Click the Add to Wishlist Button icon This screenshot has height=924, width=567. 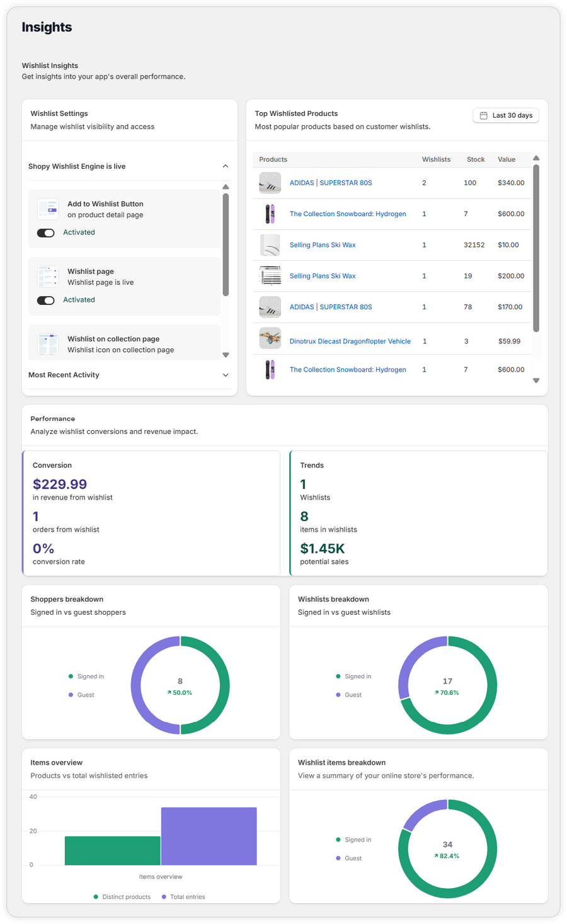point(48,209)
